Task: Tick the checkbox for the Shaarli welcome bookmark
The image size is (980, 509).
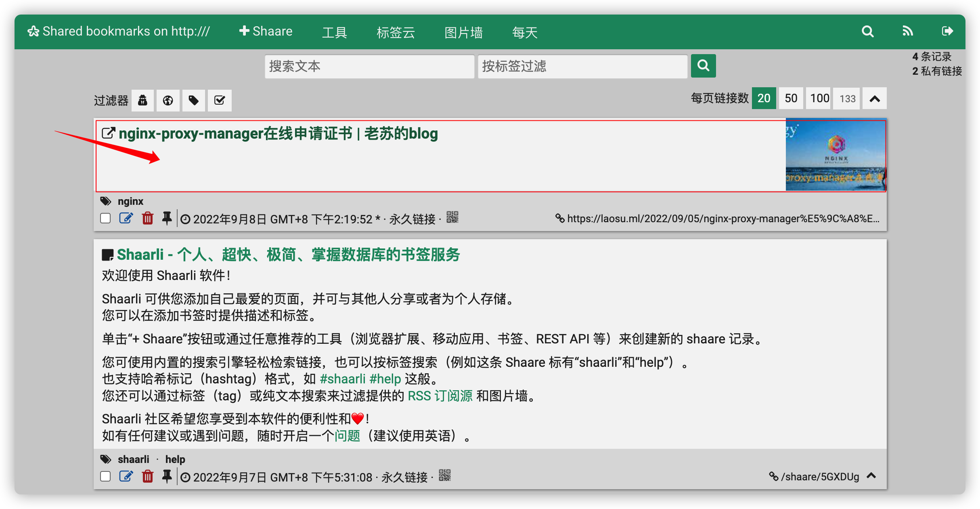Action: pyautogui.click(x=105, y=477)
